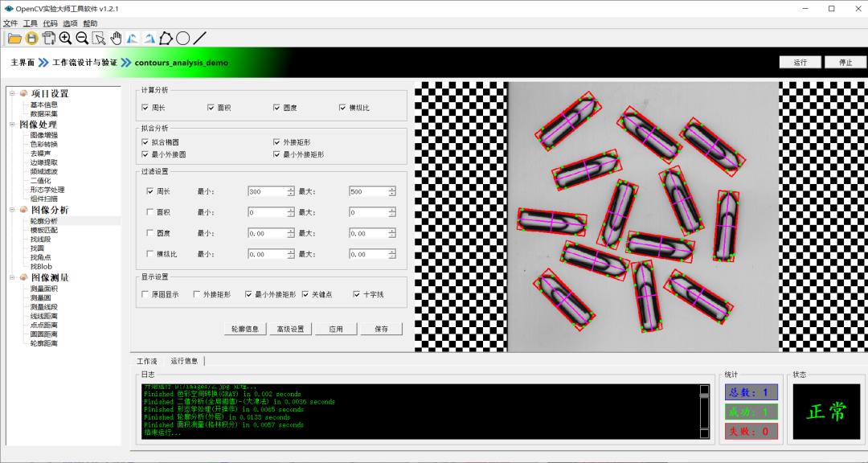Open the 工具 menu

click(x=31, y=23)
